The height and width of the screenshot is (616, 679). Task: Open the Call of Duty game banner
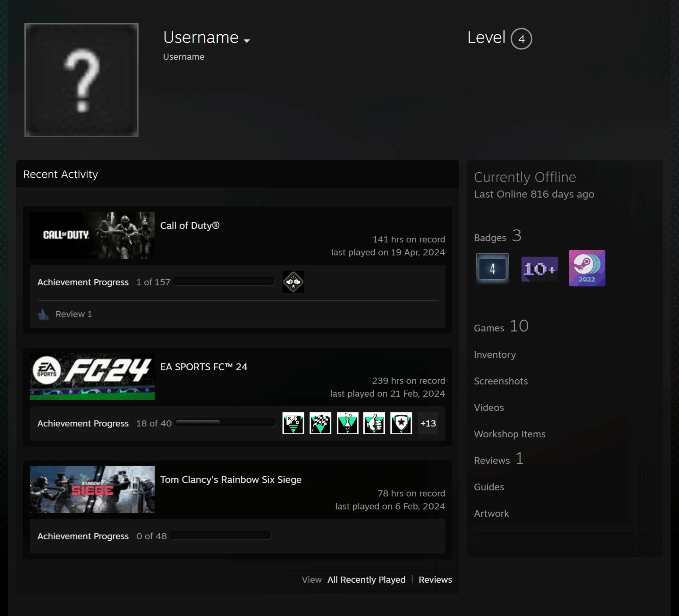pos(92,235)
